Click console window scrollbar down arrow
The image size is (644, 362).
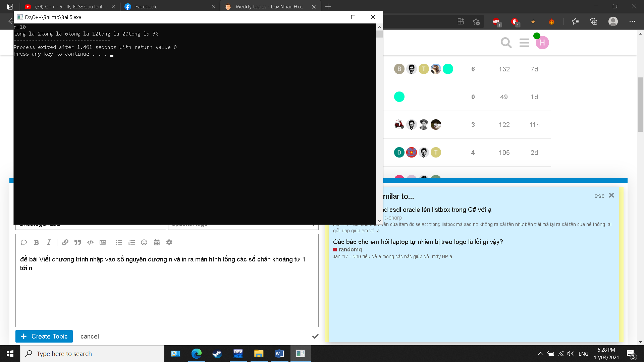tap(379, 221)
